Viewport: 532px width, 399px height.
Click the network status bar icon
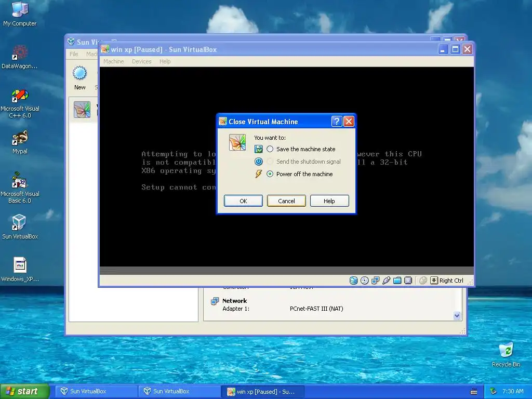point(375,281)
